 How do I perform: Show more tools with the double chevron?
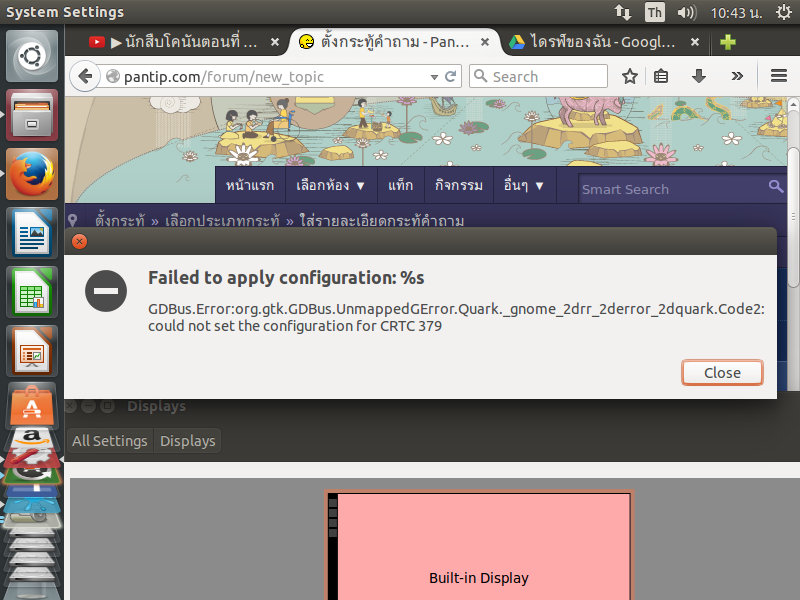(x=737, y=77)
